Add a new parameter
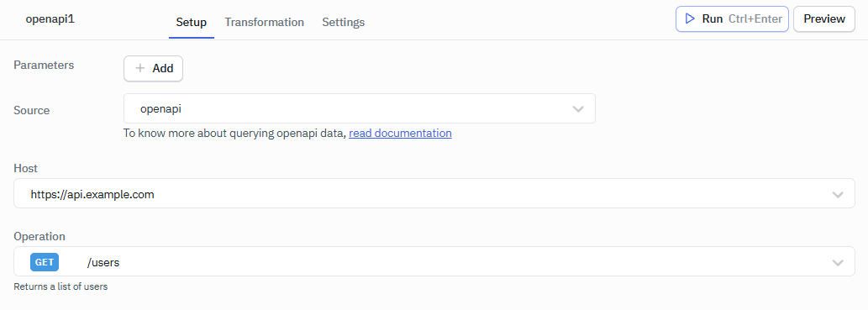Viewport: 868px width, 310px height. click(x=153, y=69)
